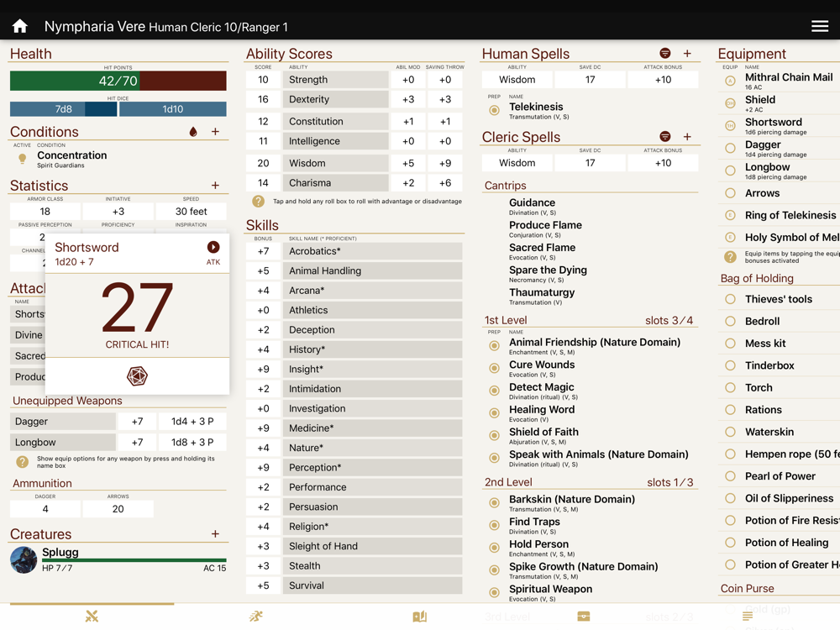Roll Cleric Spells attack bonus +10
This screenshot has height=630, width=840.
(664, 163)
